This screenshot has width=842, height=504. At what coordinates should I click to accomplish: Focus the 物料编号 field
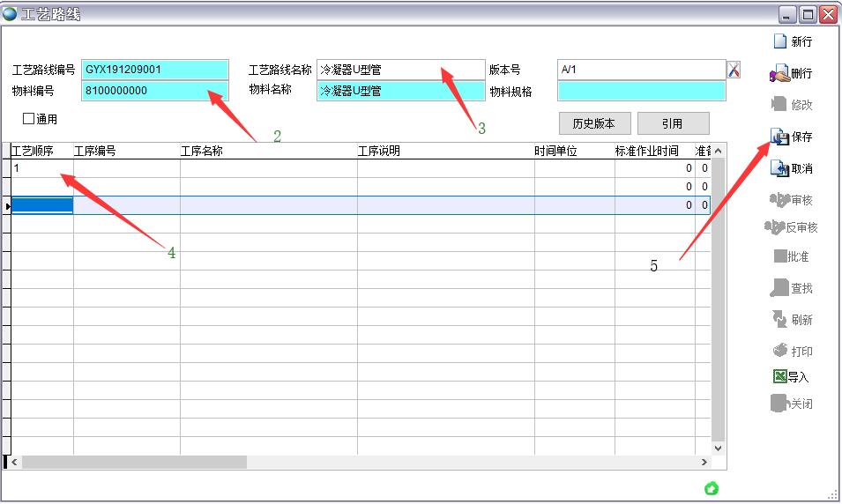pyautogui.click(x=154, y=91)
